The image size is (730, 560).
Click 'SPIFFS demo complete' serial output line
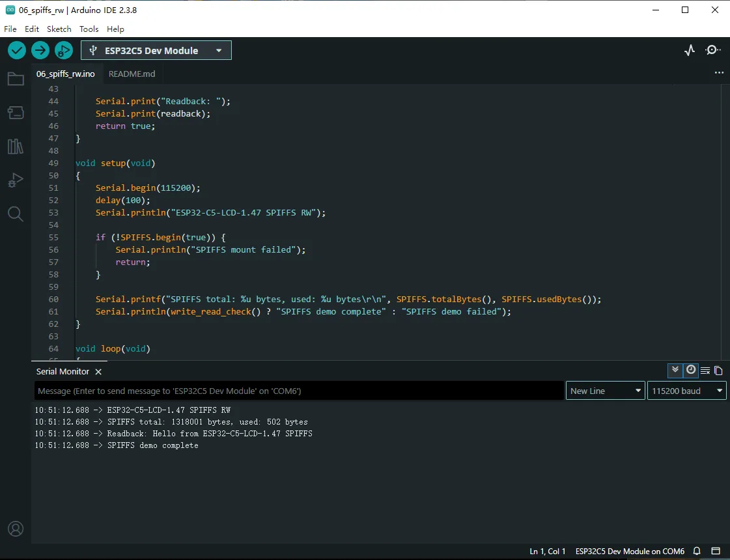152,445
